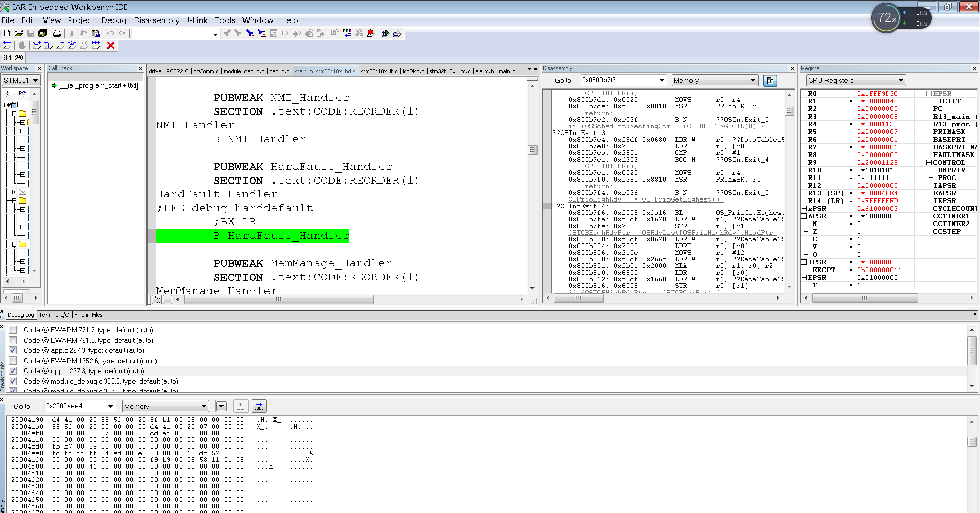This screenshot has height=513, width=980.
Task: Switch to the Terminal I/O tab
Action: point(54,315)
